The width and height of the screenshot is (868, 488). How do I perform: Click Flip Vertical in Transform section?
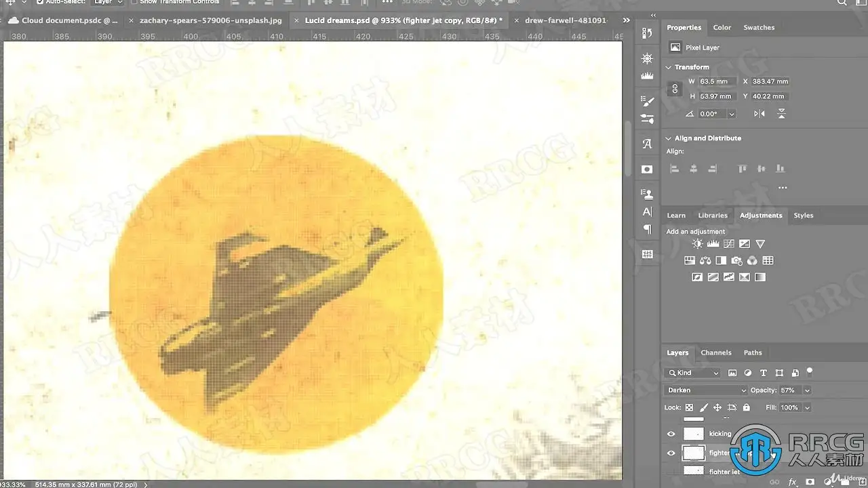click(x=781, y=114)
